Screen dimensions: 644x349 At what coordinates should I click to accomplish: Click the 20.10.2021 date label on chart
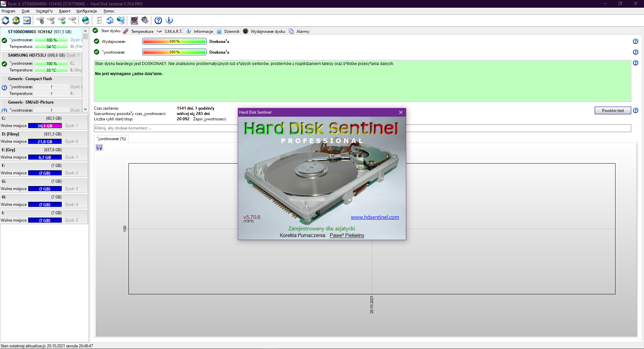pyautogui.click(x=372, y=305)
